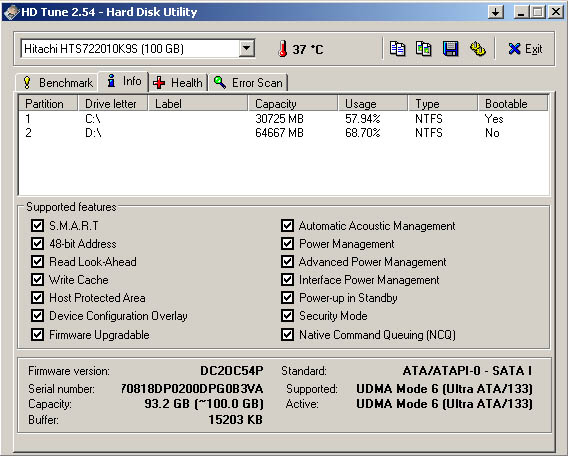568x456 pixels.
Task: Sort partitions by Capacity column header
Action: coord(293,104)
